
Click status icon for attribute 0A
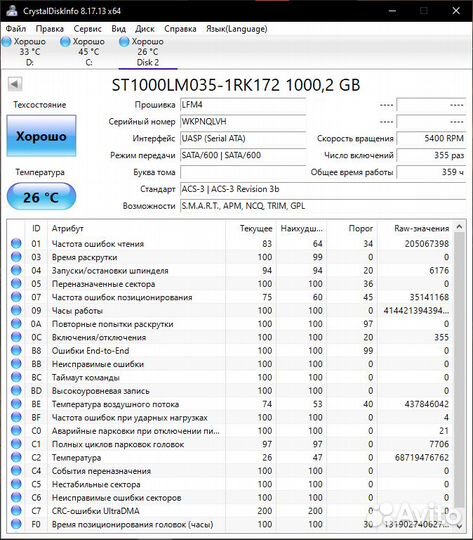pyautogui.click(x=16, y=324)
